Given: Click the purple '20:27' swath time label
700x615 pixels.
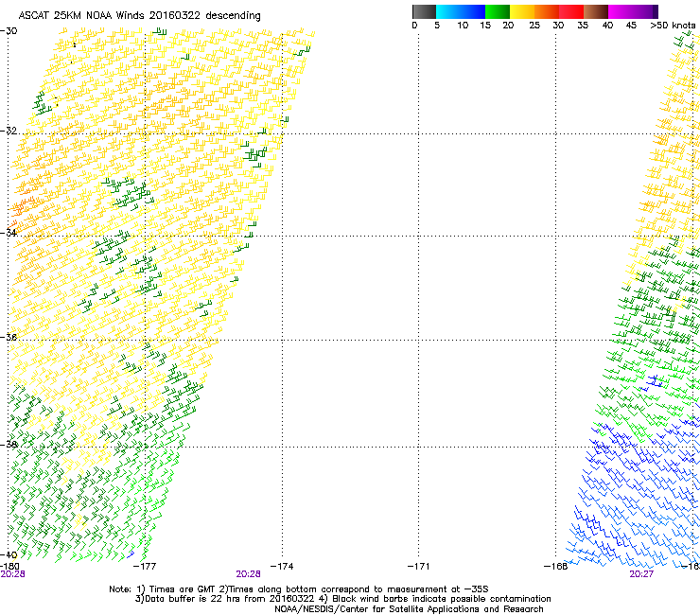Looking at the screenshot, I should pos(641,574).
